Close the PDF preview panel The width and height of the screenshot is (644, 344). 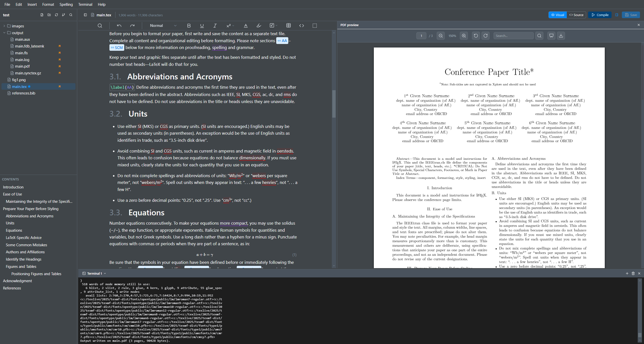pyautogui.click(x=638, y=25)
